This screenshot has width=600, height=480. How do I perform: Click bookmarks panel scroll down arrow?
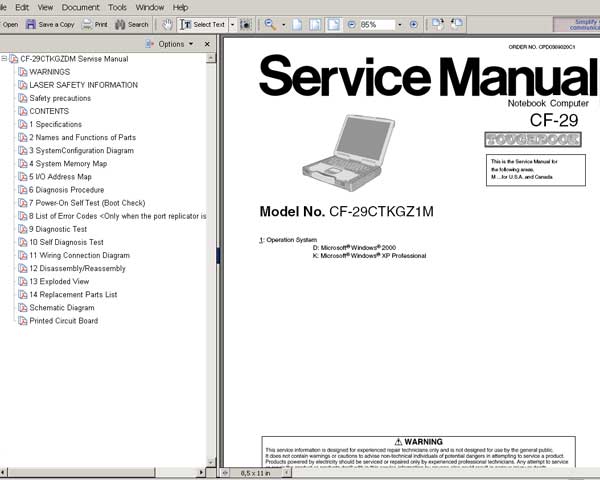pos(211,462)
